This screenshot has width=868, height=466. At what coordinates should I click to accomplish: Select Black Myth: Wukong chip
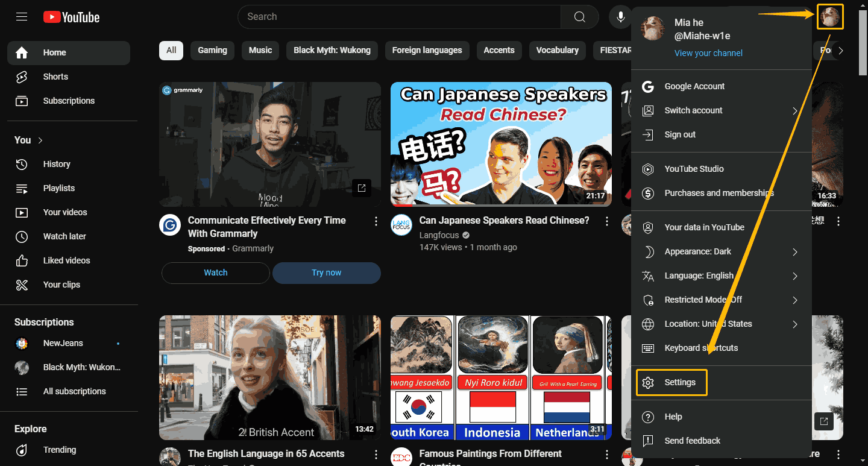(x=332, y=51)
